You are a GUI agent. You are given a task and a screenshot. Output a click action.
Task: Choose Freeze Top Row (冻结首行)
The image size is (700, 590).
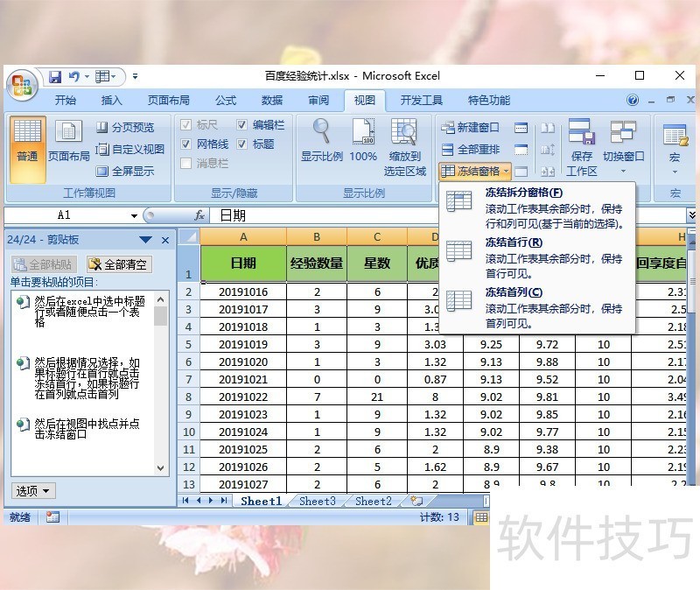click(536, 257)
